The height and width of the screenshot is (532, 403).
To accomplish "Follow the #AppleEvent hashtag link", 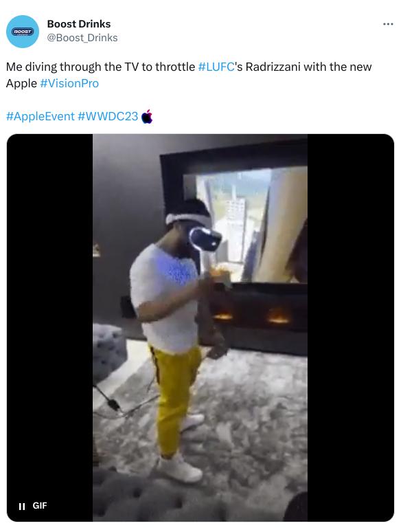I will (x=40, y=116).
